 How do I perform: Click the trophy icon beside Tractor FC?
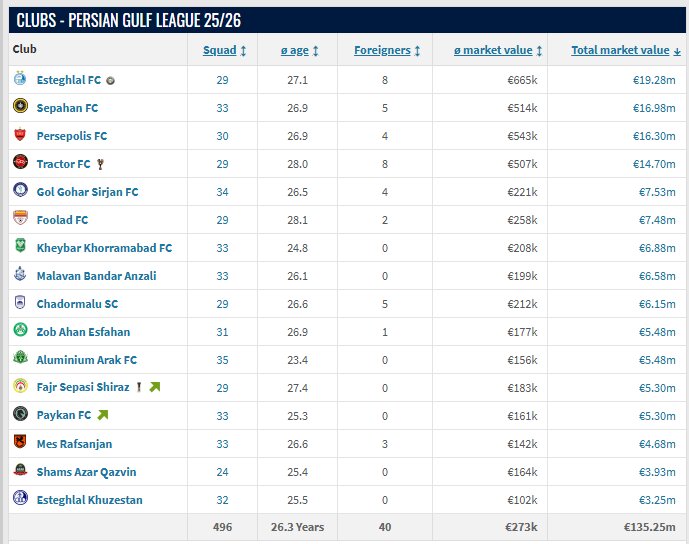[x=100, y=164]
